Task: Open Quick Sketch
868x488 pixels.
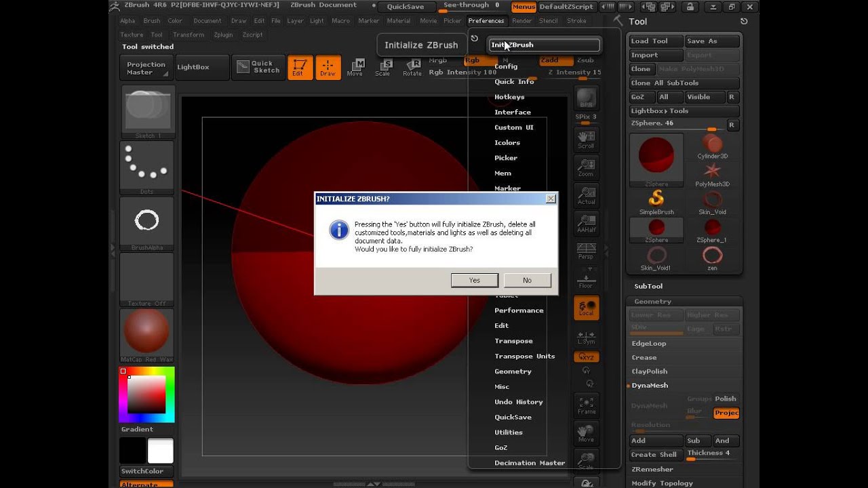Action: pos(258,67)
